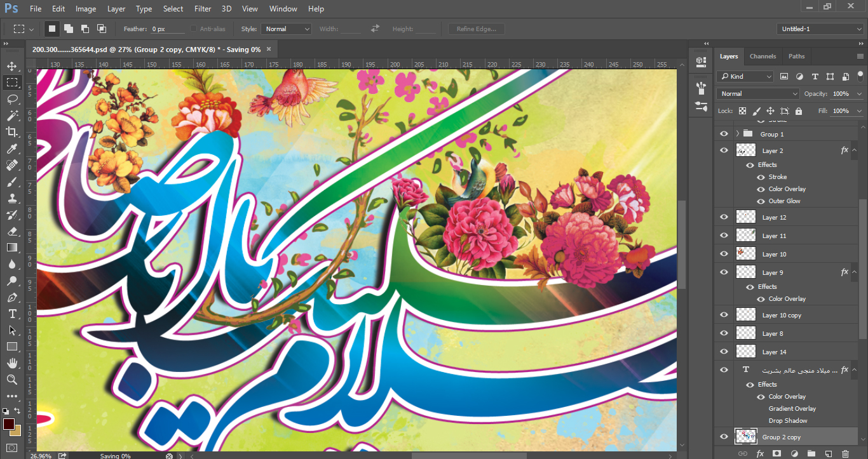
Task: Select the Clone Stamp tool
Action: point(12,198)
